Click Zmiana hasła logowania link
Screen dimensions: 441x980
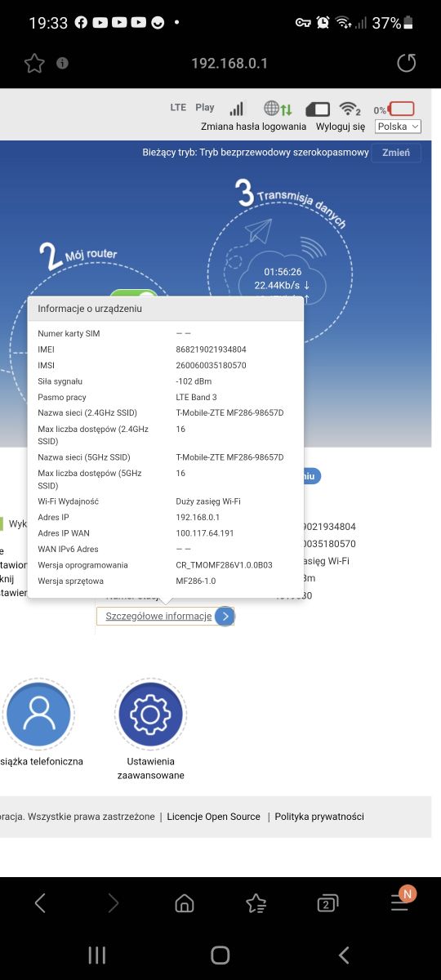pyautogui.click(x=253, y=127)
